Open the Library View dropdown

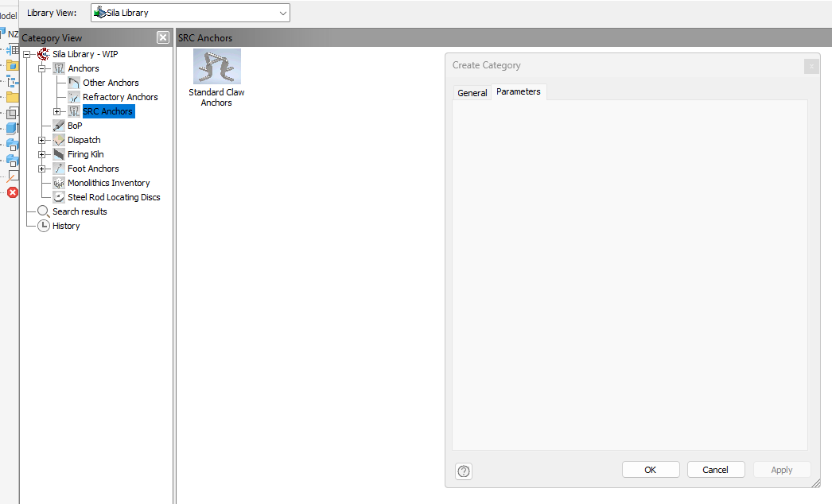pyautogui.click(x=282, y=13)
